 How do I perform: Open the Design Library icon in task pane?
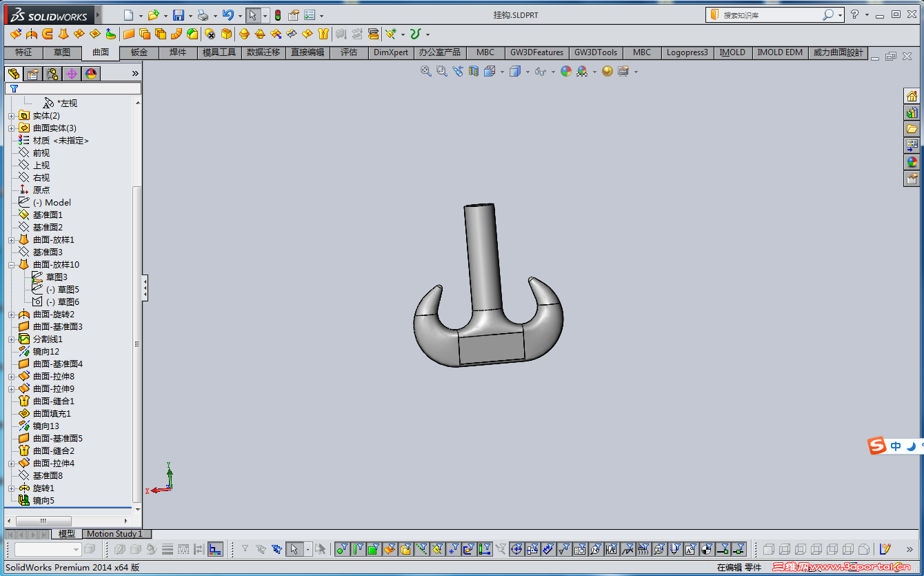[912, 112]
